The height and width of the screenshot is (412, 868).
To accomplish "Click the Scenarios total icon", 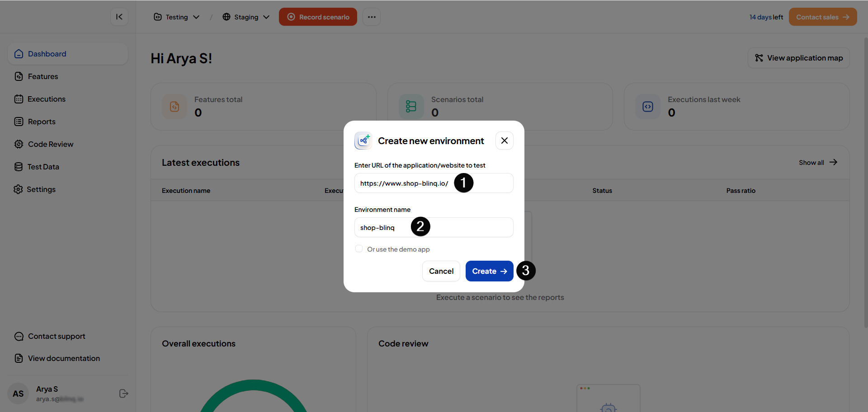I will (411, 107).
